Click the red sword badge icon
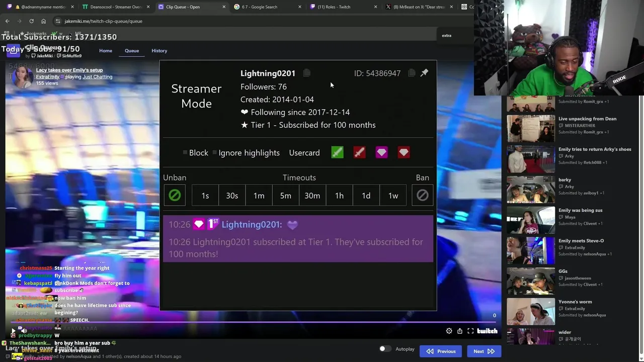This screenshot has width=644, height=362. click(359, 152)
